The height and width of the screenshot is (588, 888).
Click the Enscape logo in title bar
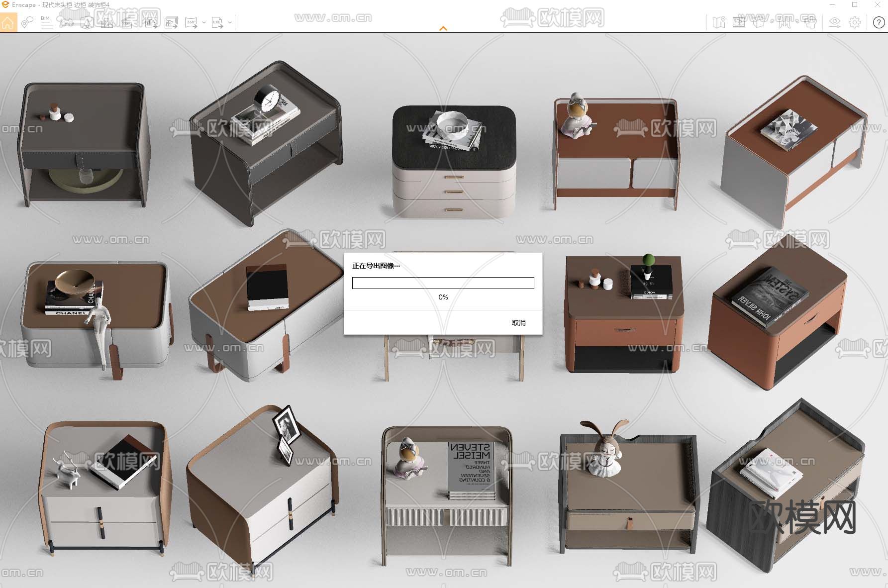[5, 4]
